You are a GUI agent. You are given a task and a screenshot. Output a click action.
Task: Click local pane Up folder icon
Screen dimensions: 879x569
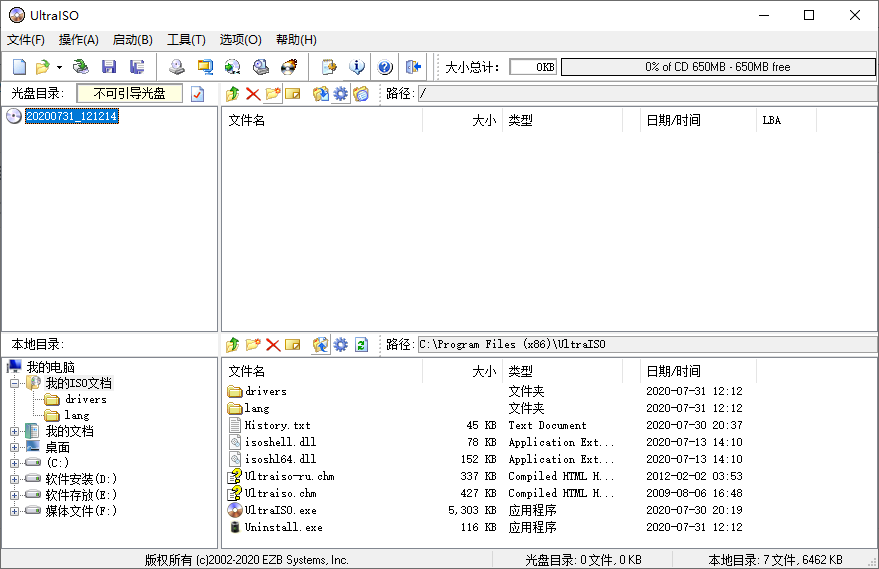pos(233,344)
